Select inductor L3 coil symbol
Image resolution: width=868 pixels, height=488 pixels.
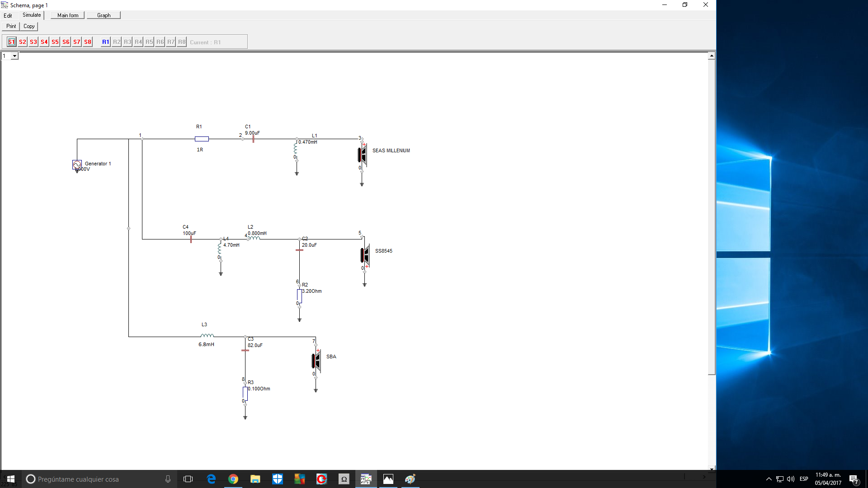pyautogui.click(x=207, y=336)
